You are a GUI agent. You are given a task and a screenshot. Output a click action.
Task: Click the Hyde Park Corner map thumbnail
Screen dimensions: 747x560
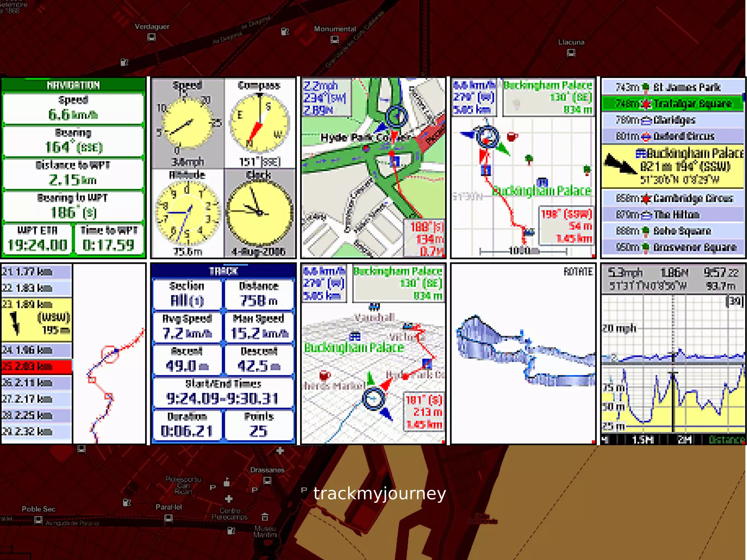[373, 167]
